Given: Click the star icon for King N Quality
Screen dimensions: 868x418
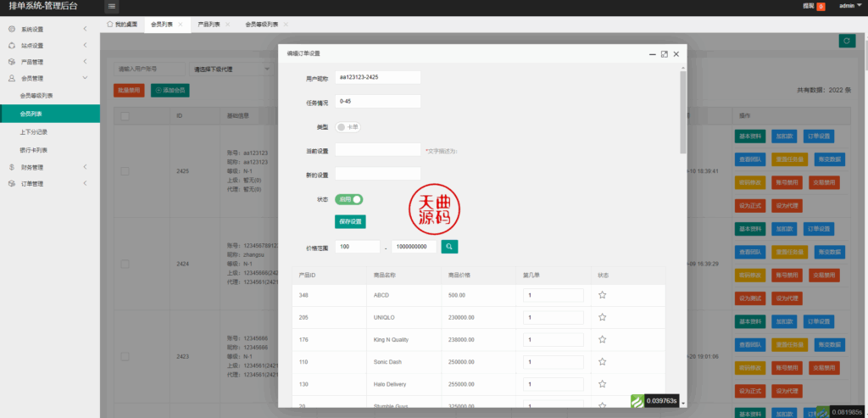Looking at the screenshot, I should coord(603,339).
